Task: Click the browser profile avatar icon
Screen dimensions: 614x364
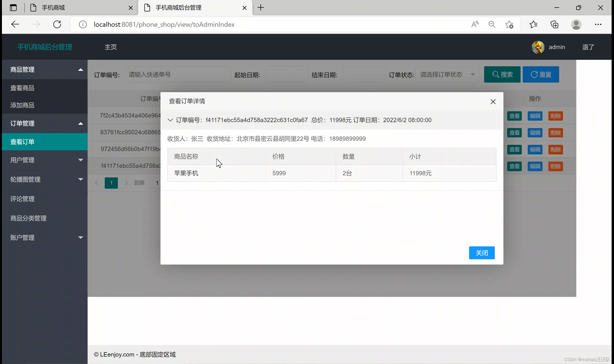Action: click(576, 24)
